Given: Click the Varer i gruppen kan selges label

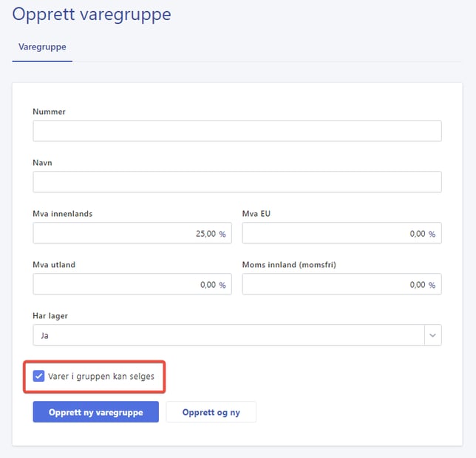Looking at the screenshot, I should coord(101,377).
